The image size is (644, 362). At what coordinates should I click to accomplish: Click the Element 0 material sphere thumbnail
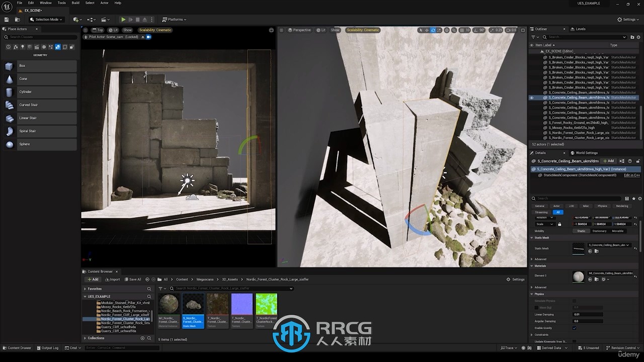[579, 277]
